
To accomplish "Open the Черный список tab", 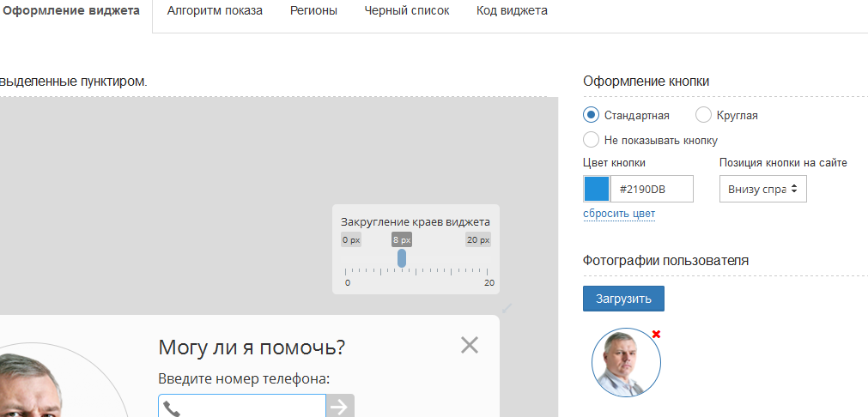I will click(407, 10).
